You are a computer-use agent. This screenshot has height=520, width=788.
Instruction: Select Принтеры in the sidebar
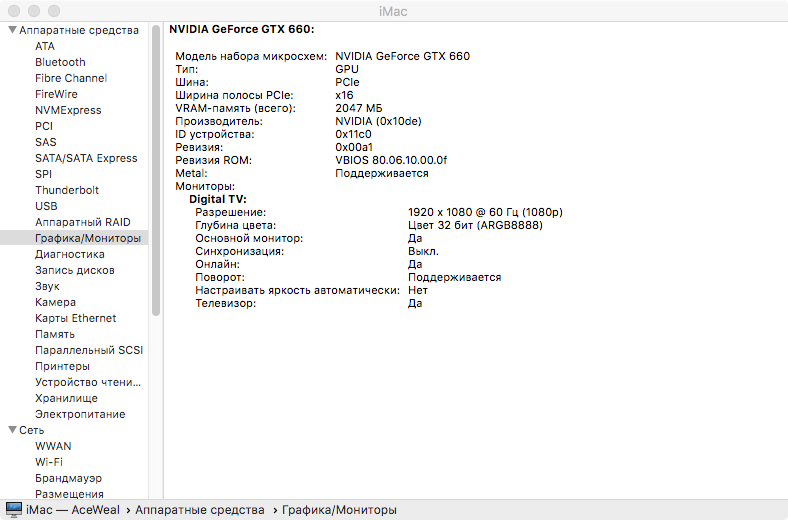point(62,366)
